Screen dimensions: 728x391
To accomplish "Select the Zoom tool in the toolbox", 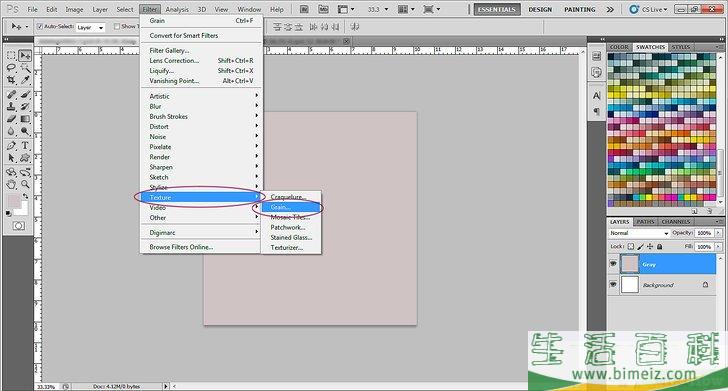I will (25, 185).
